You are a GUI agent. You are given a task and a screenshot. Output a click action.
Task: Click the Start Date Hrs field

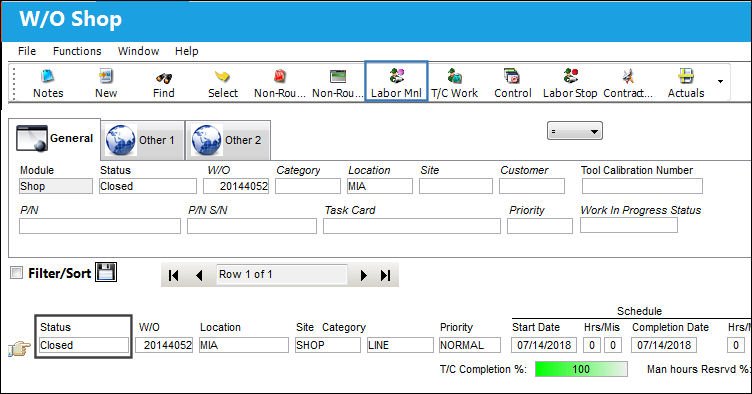pyautogui.click(x=592, y=345)
